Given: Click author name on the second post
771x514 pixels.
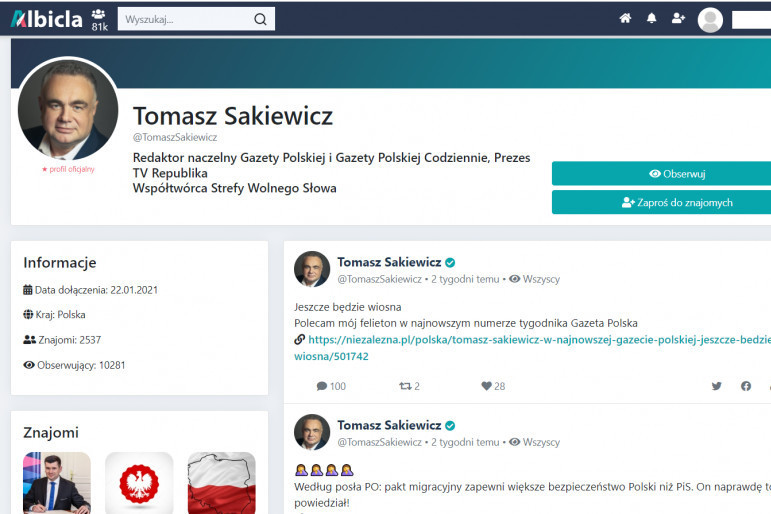Looking at the screenshot, I should pos(389,425).
